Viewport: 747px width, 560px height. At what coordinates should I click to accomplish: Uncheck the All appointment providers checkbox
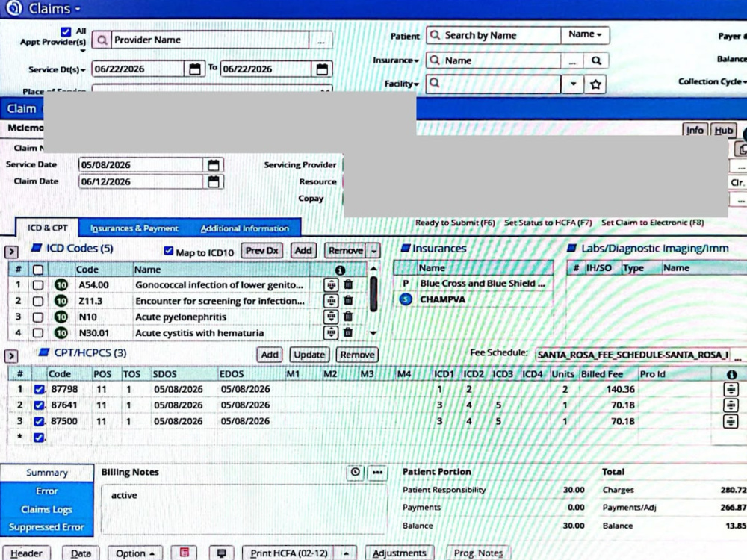coord(66,31)
